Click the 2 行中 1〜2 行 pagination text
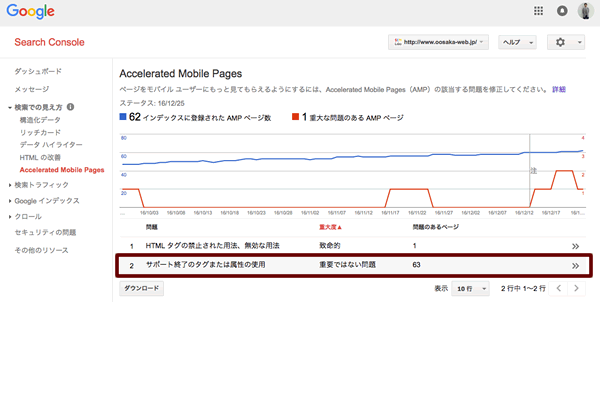The image size is (600, 400). [x=523, y=288]
